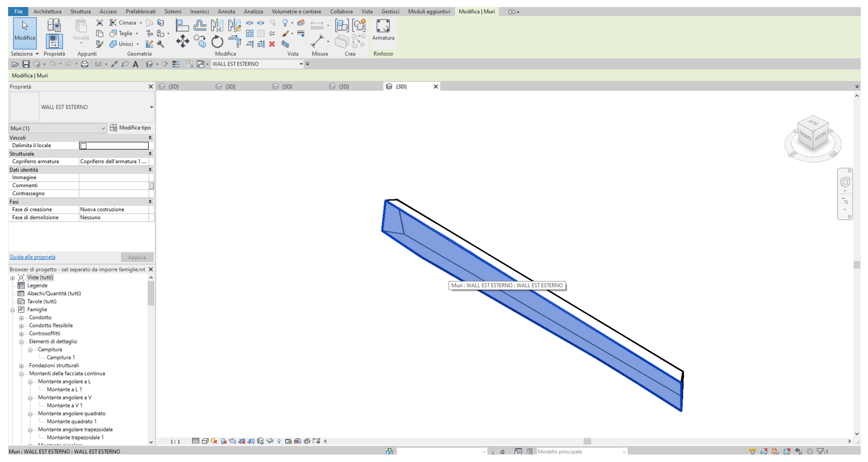The image size is (868, 462).
Task: Click the Save icon in quick access toolbar
Action: click(26, 64)
